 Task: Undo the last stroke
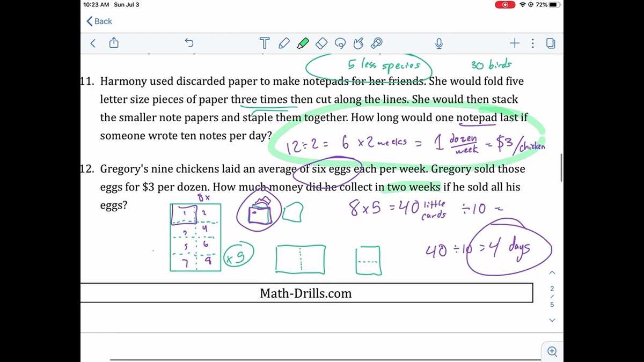coord(189,43)
